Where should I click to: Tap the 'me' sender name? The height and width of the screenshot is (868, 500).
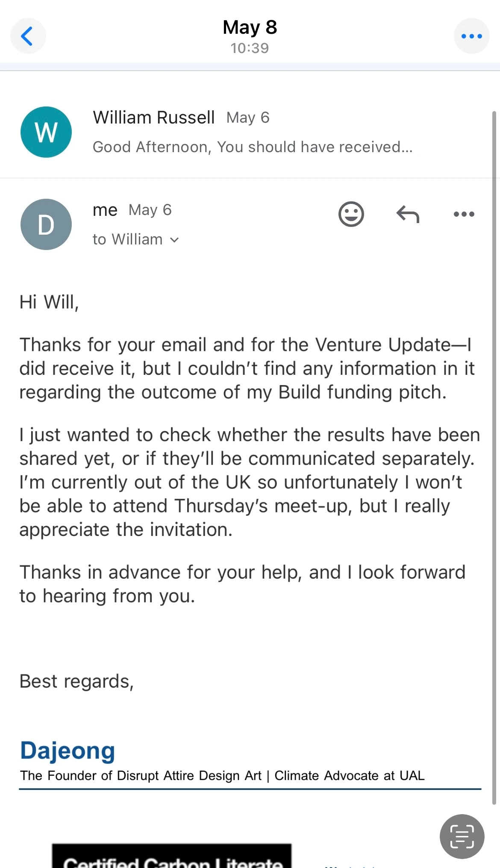coord(105,210)
